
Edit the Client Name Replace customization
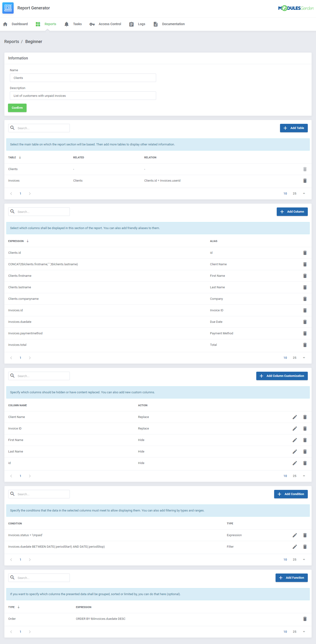click(x=295, y=417)
